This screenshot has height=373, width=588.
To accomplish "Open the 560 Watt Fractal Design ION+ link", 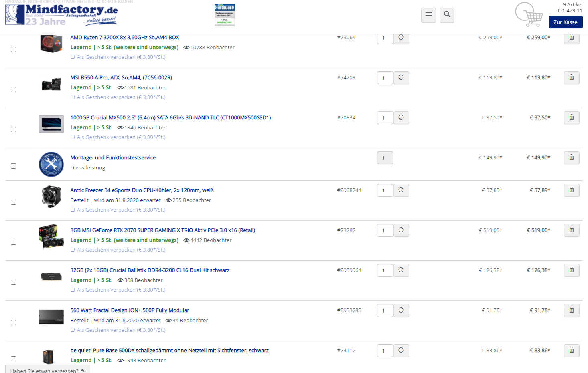I will 130,310.
